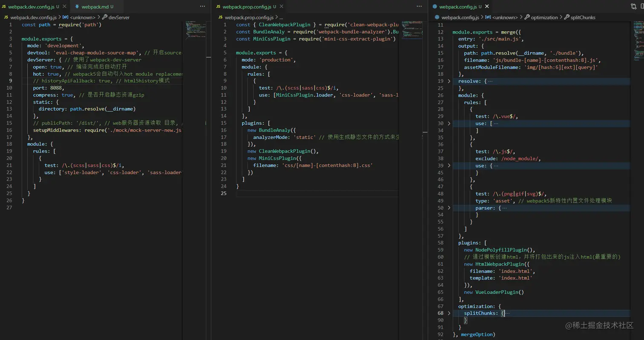The height and width of the screenshot is (340, 644).
Task: Click the JS icon on webpack.dev.config.js tab
Action: (4, 7)
